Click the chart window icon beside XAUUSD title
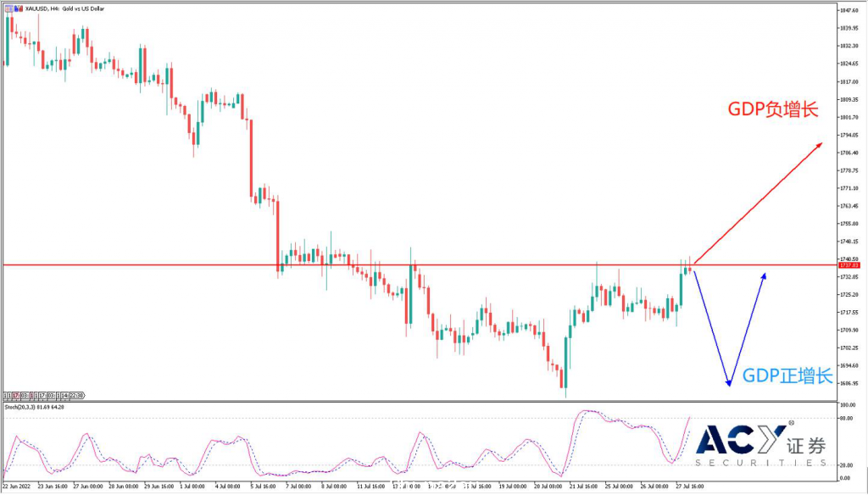The height and width of the screenshot is (495, 868). point(8,8)
